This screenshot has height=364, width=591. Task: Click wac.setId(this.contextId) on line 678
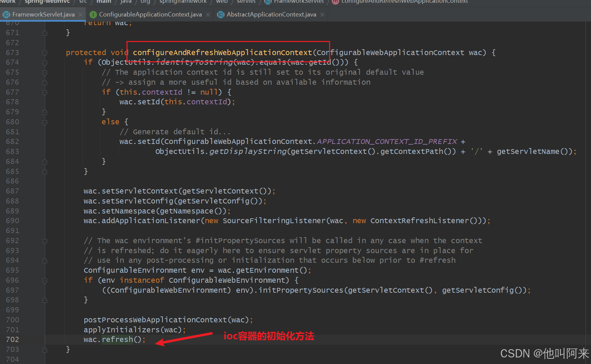(x=175, y=102)
